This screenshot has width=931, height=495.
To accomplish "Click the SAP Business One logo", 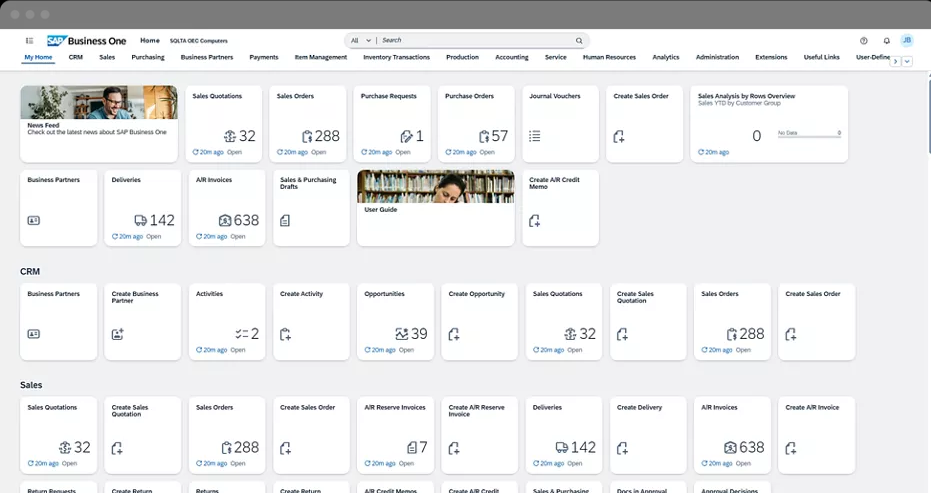I will (88, 41).
